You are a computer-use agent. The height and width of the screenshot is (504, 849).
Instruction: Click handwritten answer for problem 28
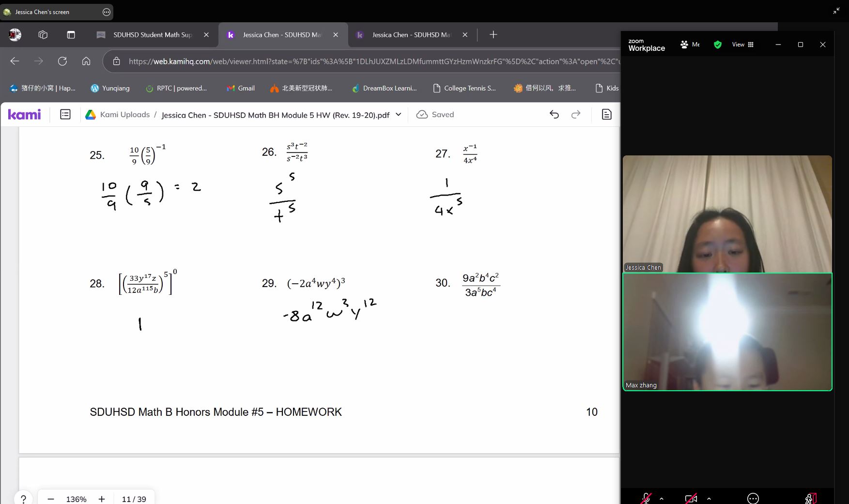click(x=140, y=324)
